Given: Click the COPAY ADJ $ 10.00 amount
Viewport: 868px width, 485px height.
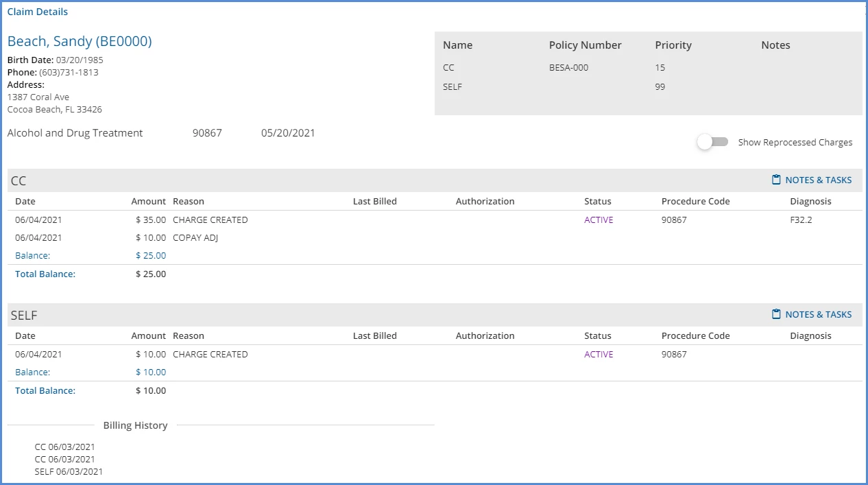Looking at the screenshot, I should click(151, 237).
